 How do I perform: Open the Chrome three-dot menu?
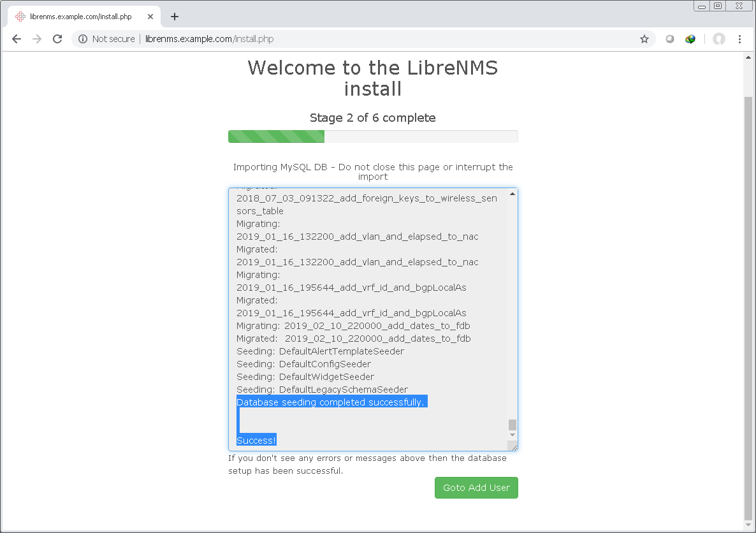pos(739,39)
